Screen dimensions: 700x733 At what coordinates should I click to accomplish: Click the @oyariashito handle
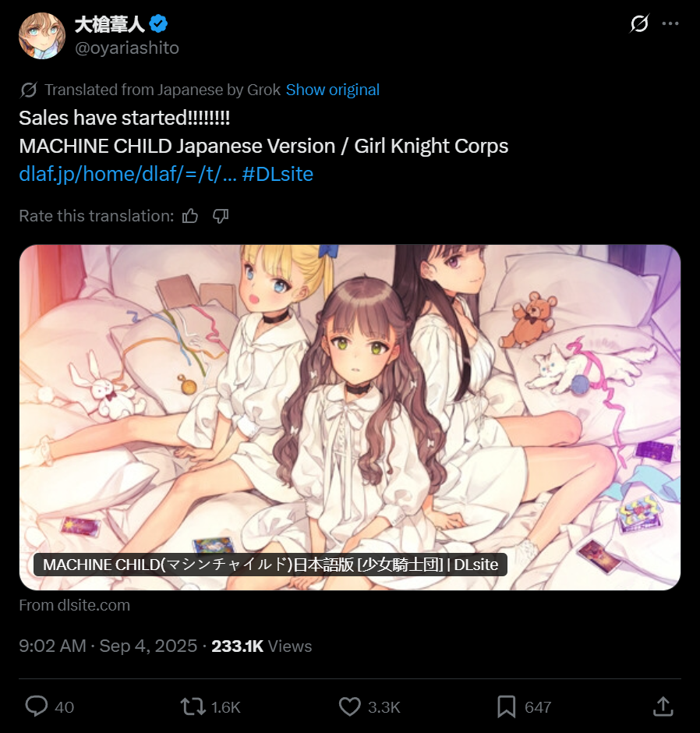coord(126,48)
